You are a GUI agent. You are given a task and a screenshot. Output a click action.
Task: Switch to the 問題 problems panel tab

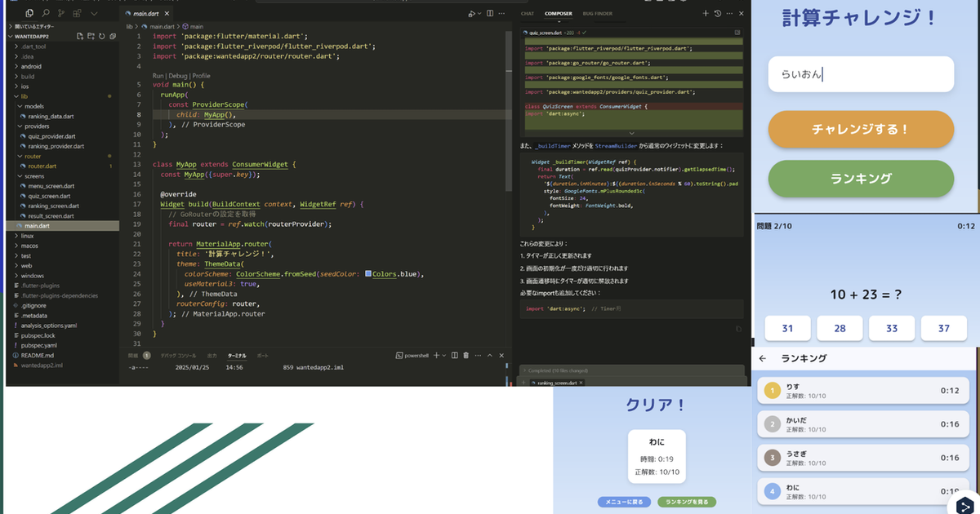point(133,356)
